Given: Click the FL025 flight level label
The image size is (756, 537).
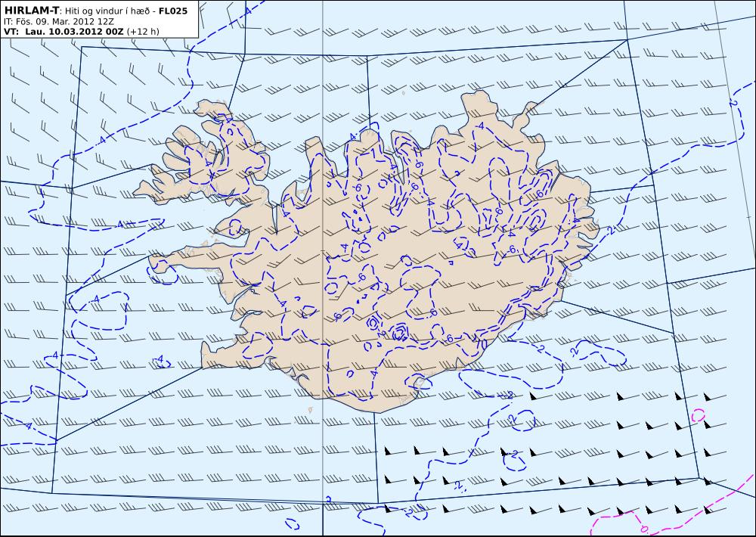Looking at the screenshot, I should (x=172, y=10).
